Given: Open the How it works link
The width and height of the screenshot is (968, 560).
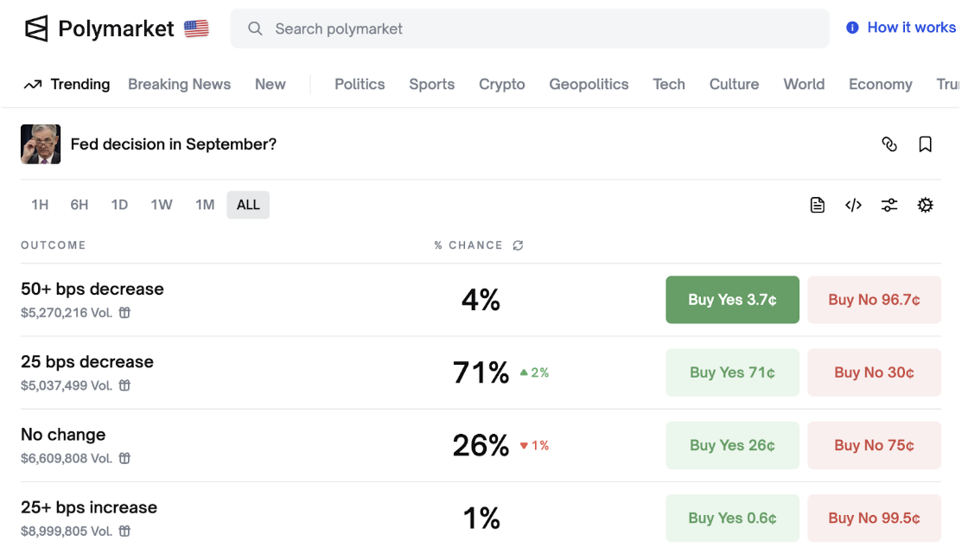Looking at the screenshot, I should click(901, 28).
